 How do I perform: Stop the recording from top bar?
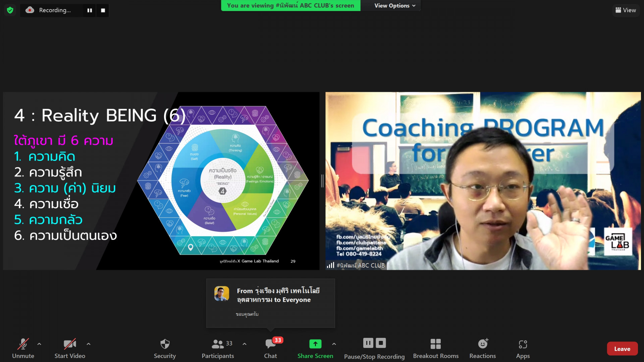103,10
